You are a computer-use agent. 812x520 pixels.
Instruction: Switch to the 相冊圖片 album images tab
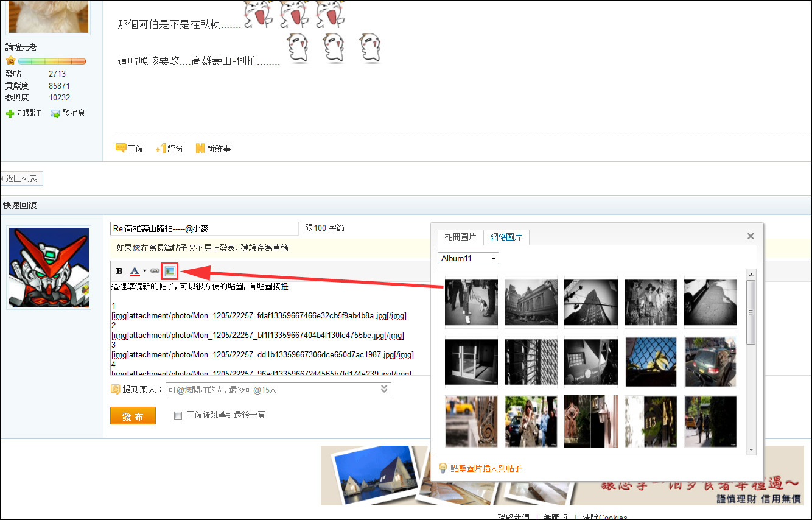click(x=460, y=237)
